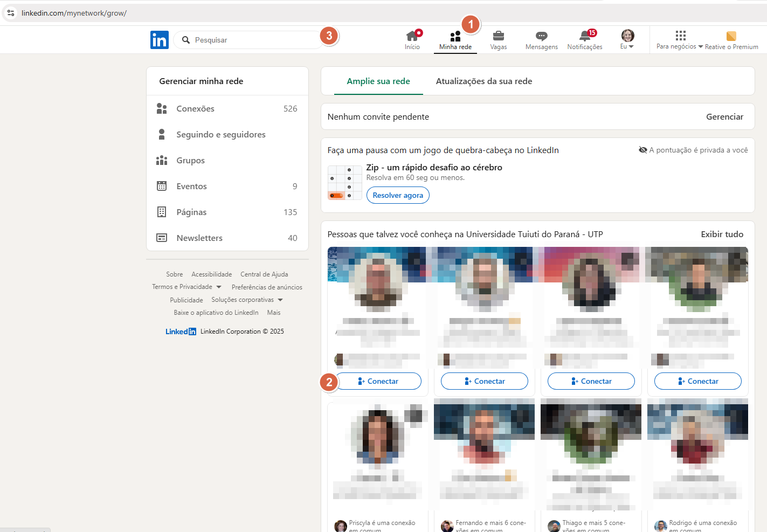Open Conexões in the network sidebar

[x=227, y=109]
